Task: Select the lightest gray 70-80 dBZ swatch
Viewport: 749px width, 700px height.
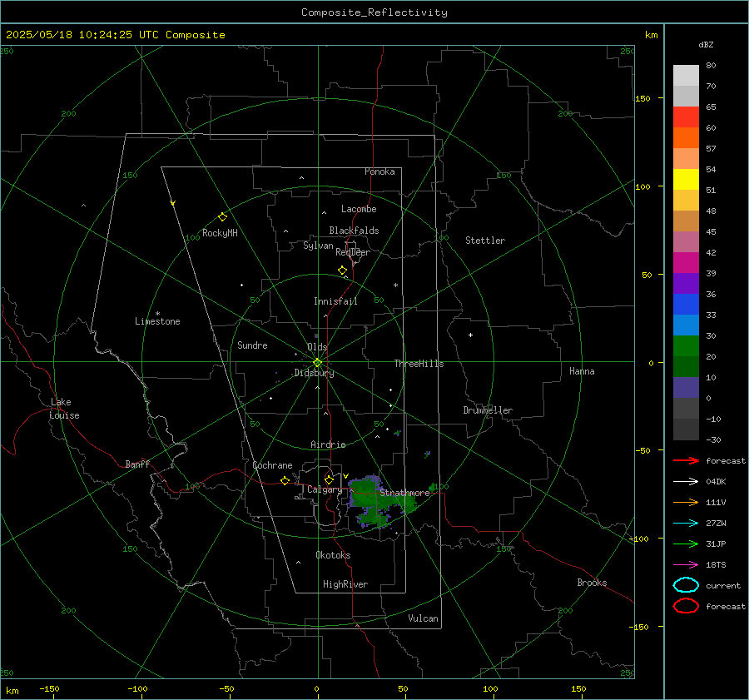Action: tap(686, 76)
